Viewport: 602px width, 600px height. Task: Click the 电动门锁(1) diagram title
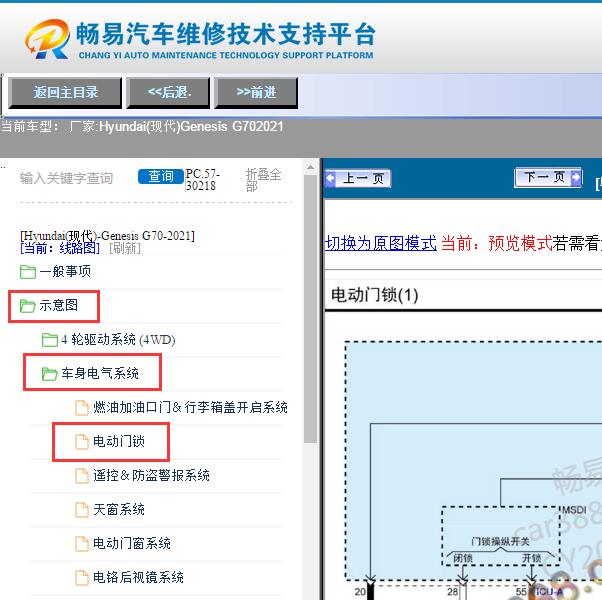coord(374,295)
